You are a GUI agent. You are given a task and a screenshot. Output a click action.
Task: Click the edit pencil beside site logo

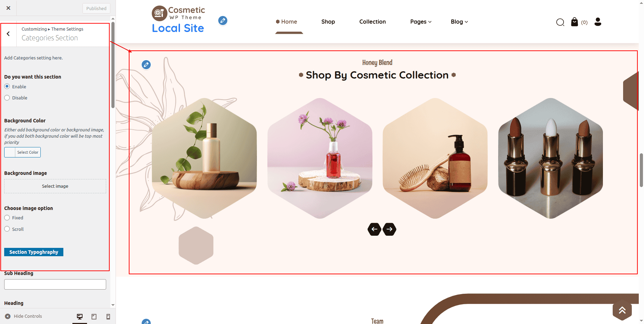223,21
